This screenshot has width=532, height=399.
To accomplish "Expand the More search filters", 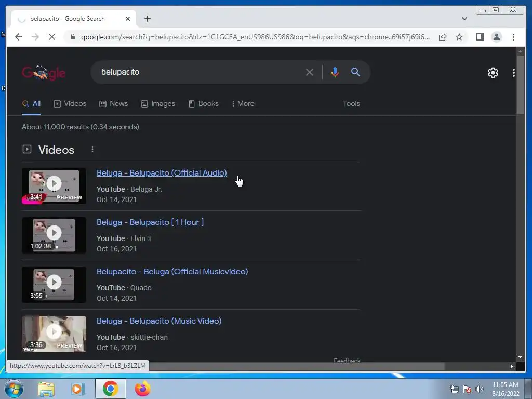I will (243, 104).
